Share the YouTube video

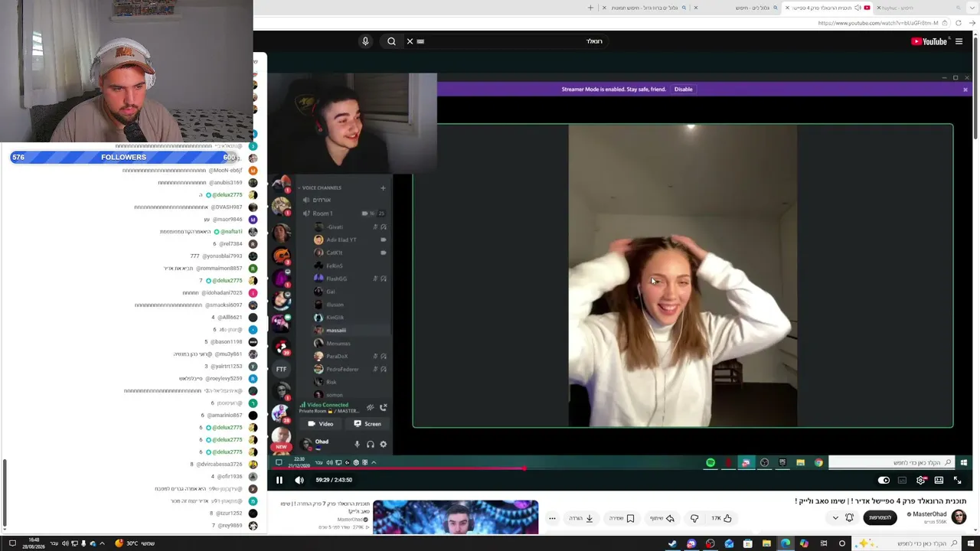tap(663, 518)
